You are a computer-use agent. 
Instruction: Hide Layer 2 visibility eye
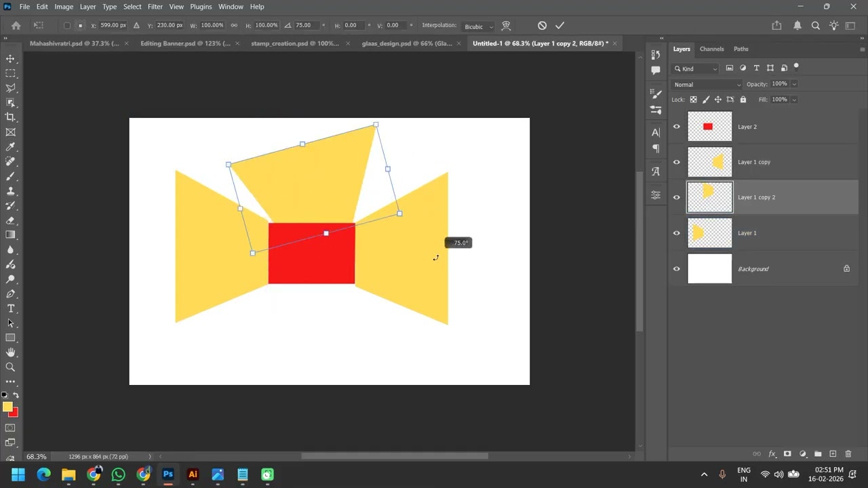click(x=676, y=127)
